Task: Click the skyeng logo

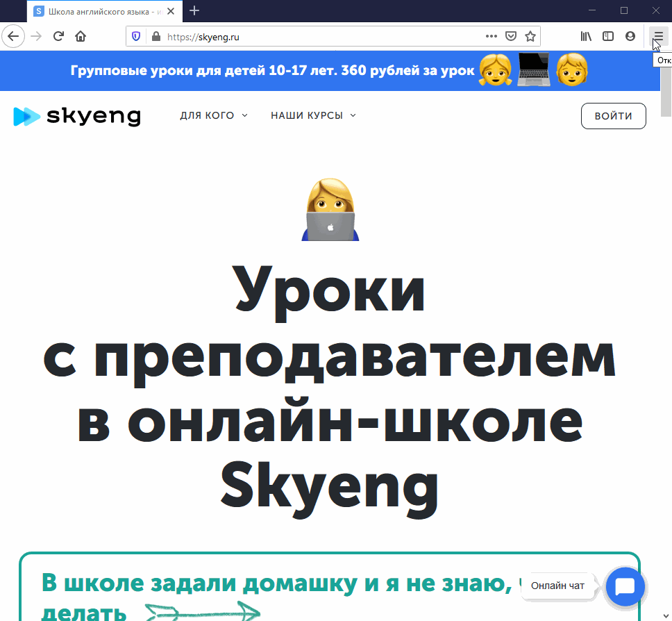Action: pos(77,116)
